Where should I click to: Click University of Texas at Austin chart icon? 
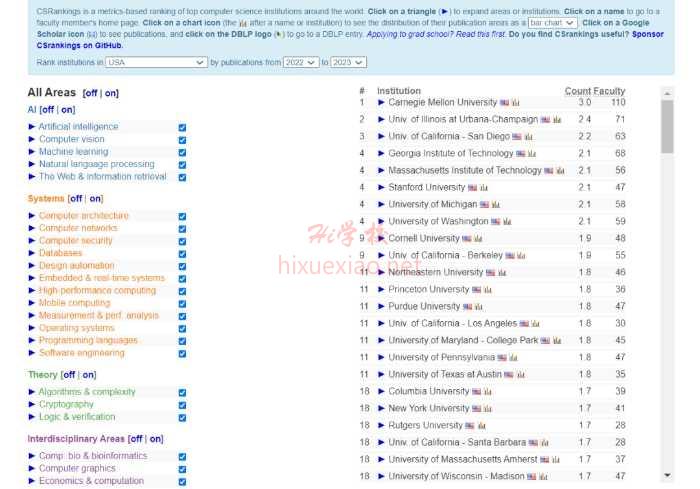coord(521,375)
